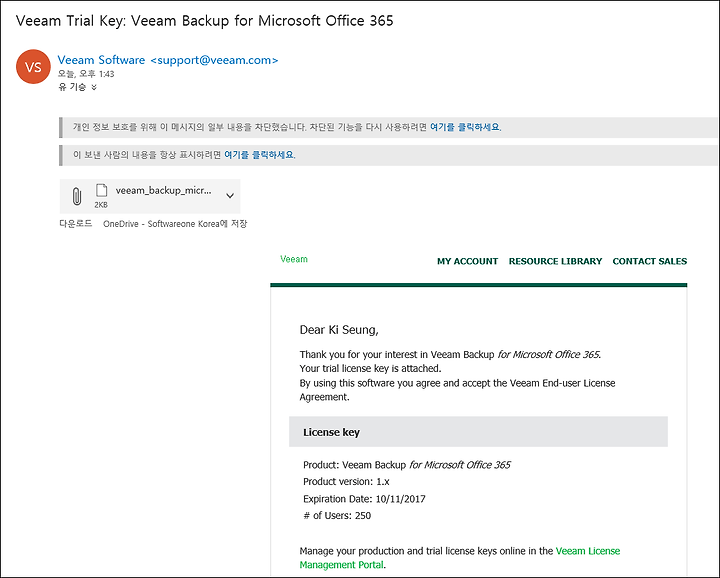Open RESOURCE LIBRARY in the email header
This screenshot has height=578, width=720.
[555, 261]
